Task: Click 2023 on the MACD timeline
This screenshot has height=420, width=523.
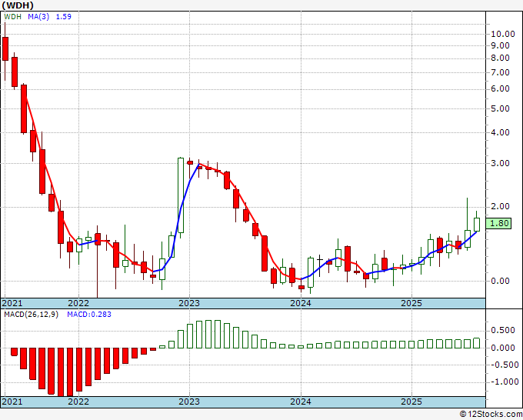Action: click(x=189, y=402)
